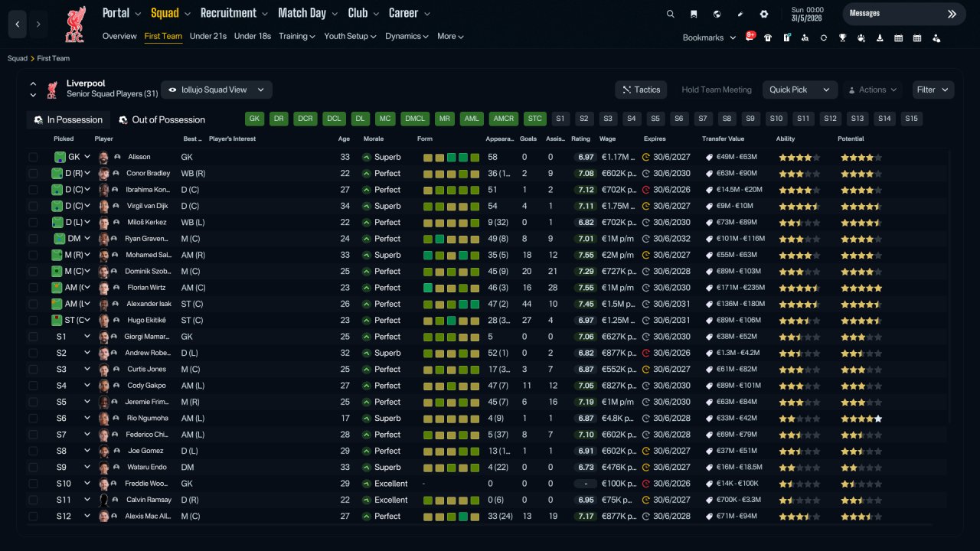Screen dimensions: 980x551
Task: Tick the checkbox for Conor Bradley
Action: (33, 174)
